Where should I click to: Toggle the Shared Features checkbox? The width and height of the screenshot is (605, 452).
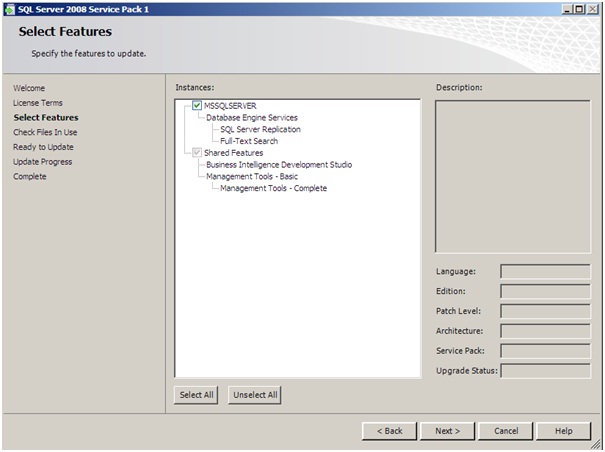coord(197,152)
